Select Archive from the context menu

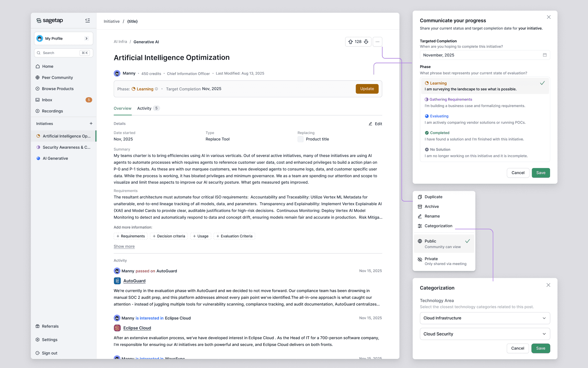point(432,207)
